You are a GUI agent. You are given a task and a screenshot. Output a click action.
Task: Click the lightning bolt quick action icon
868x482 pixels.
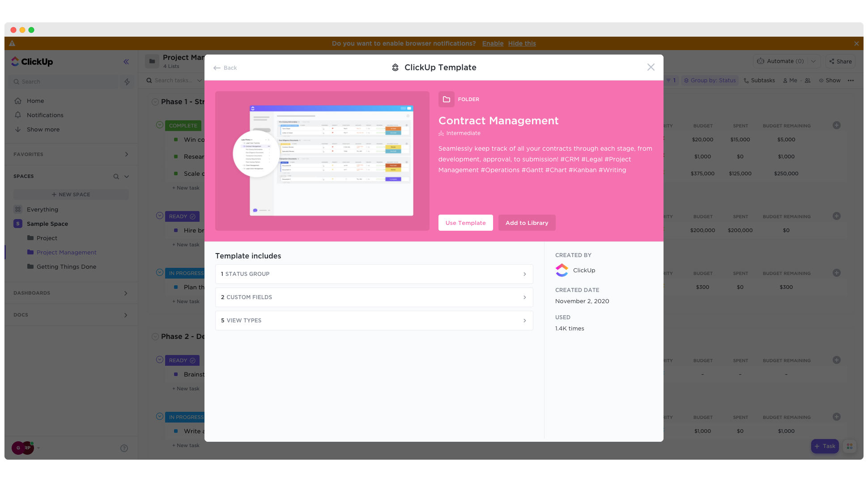(x=127, y=81)
